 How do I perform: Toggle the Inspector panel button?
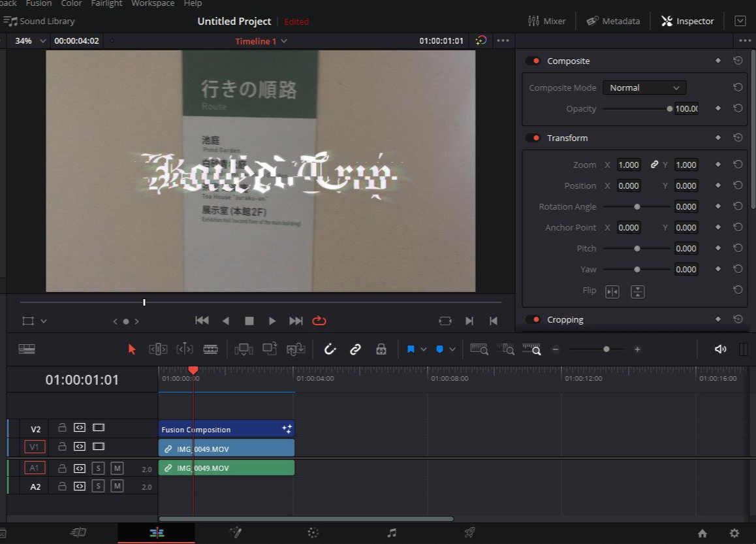click(x=687, y=21)
